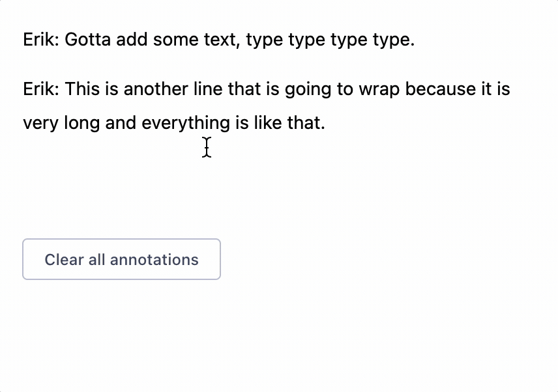The height and width of the screenshot is (392, 558).
Task: Click the name 'Erik' in the second message
Action: coord(38,89)
